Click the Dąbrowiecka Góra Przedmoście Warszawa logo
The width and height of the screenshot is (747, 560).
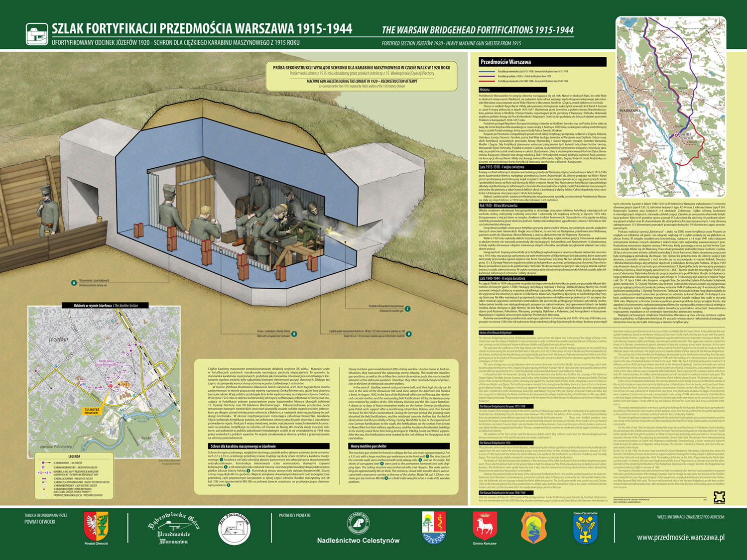[173, 529]
